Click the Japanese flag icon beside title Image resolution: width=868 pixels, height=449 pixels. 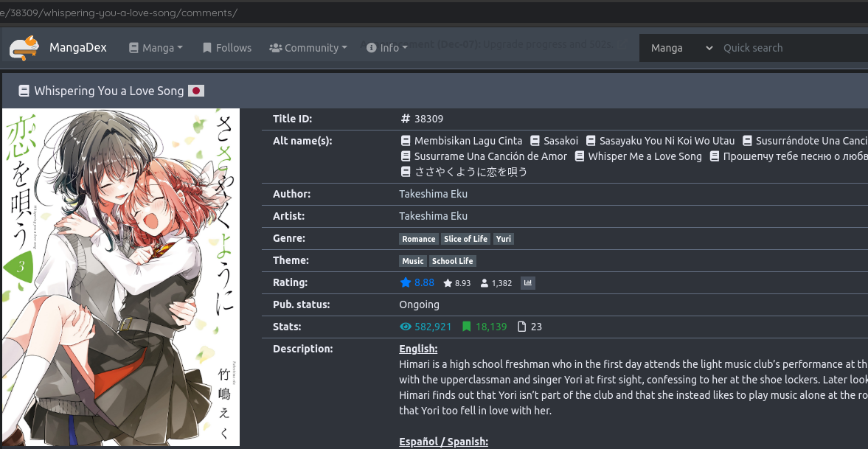[196, 91]
